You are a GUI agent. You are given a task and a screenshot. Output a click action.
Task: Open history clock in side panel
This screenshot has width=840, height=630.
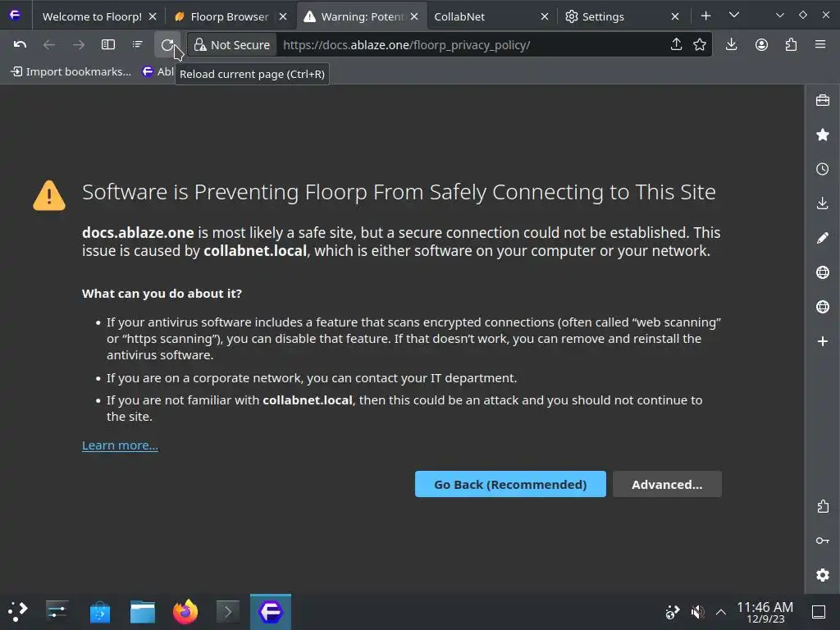(x=822, y=169)
